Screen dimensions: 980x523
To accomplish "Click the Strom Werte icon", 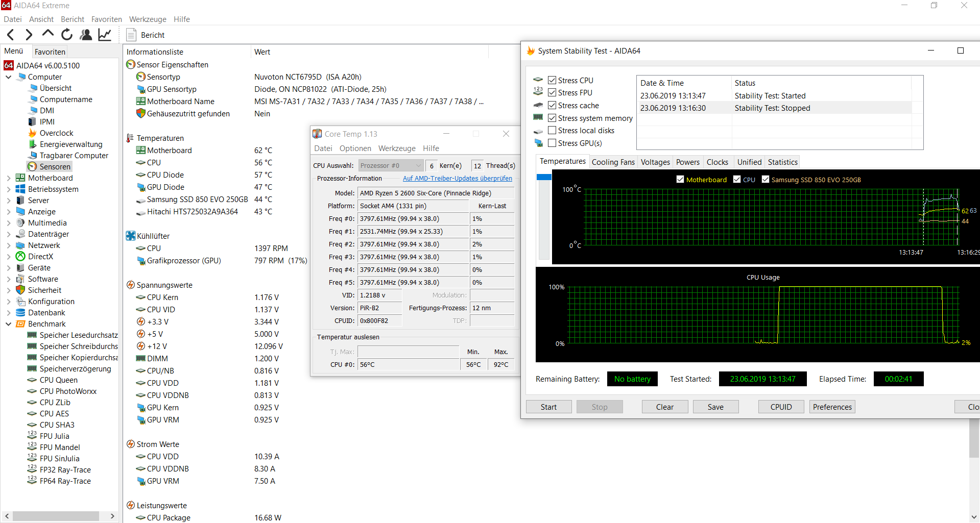I will tap(131, 444).
